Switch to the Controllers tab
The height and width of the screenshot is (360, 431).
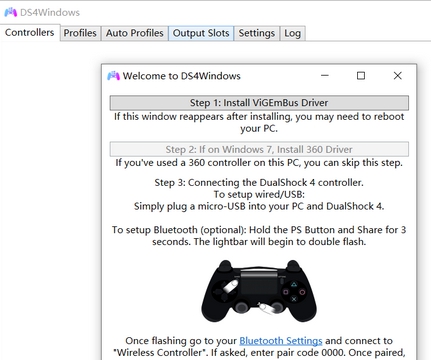point(30,33)
